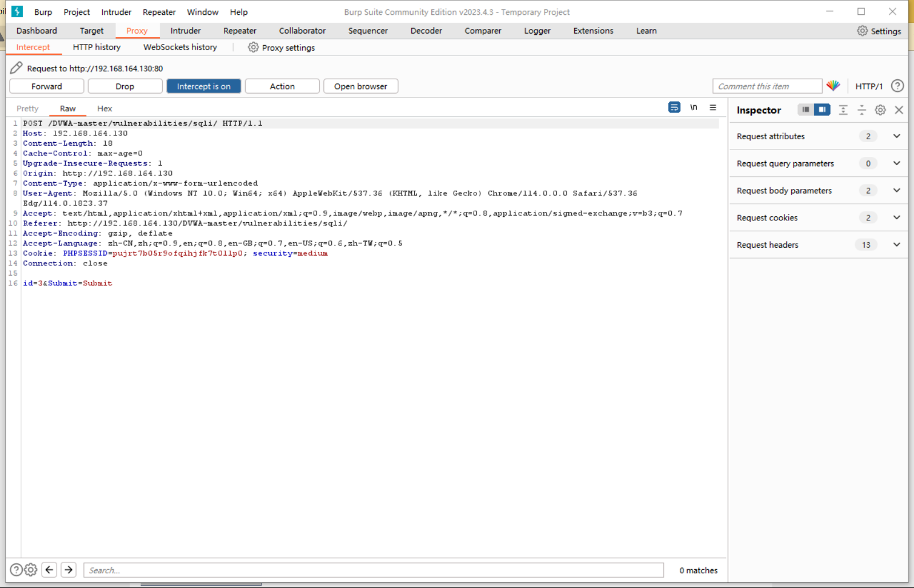Image resolution: width=914 pixels, height=588 pixels.
Task: Open the help question mark near HTTP/1
Action: (x=897, y=86)
